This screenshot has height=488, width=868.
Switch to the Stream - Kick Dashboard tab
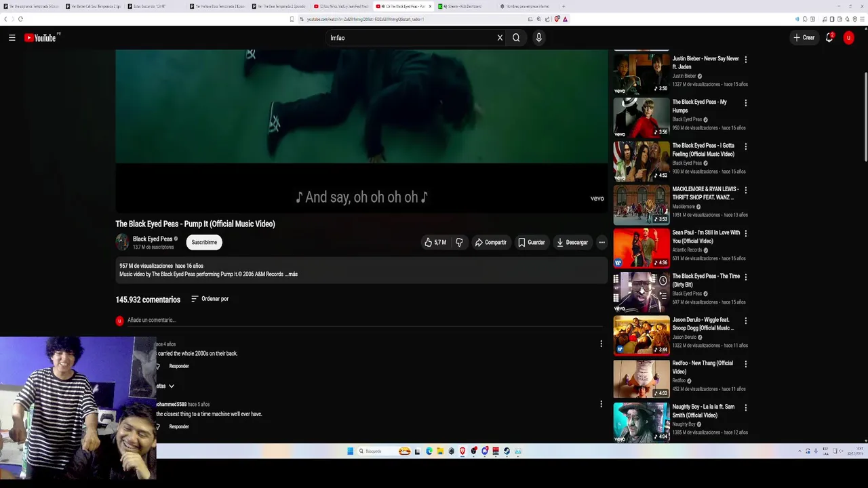(x=465, y=6)
